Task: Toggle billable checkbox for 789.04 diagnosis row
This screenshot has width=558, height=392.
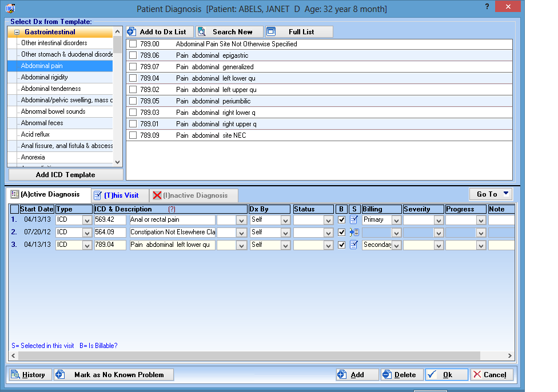Action: point(342,245)
